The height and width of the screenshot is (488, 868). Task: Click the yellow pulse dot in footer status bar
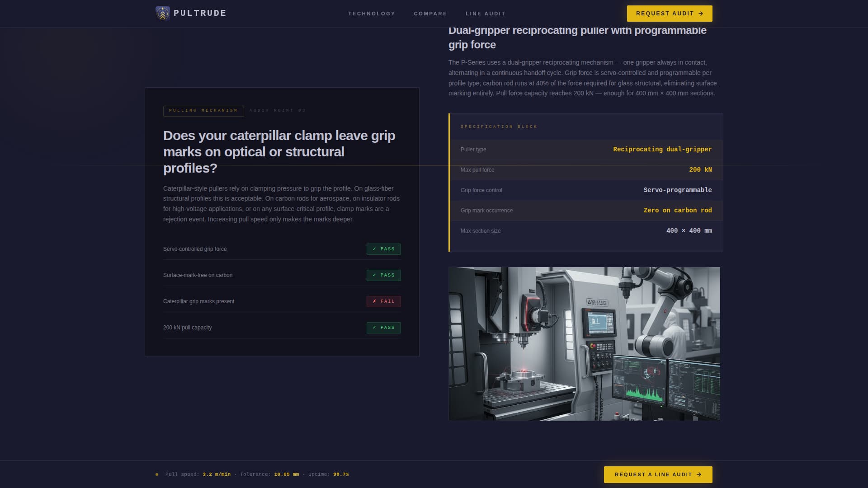pyautogui.click(x=156, y=474)
